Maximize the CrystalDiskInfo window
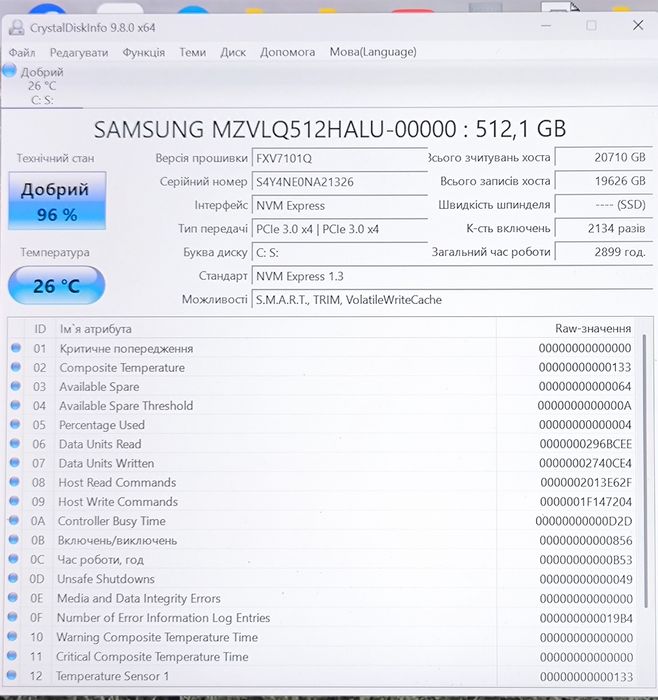The image size is (658, 700). click(x=591, y=25)
